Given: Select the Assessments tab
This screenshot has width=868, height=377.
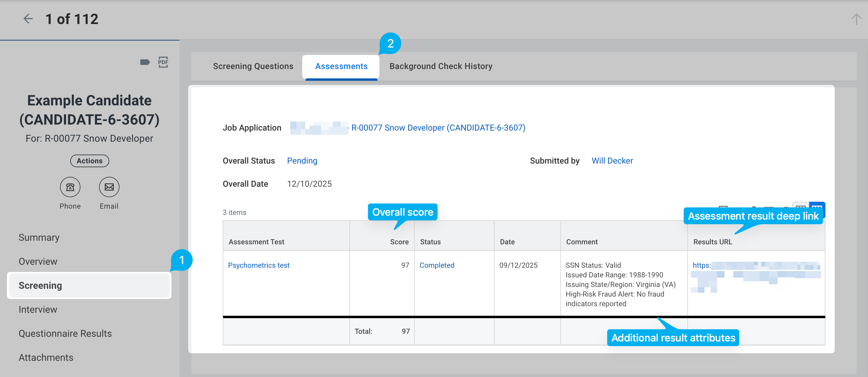Looking at the screenshot, I should coord(341,66).
